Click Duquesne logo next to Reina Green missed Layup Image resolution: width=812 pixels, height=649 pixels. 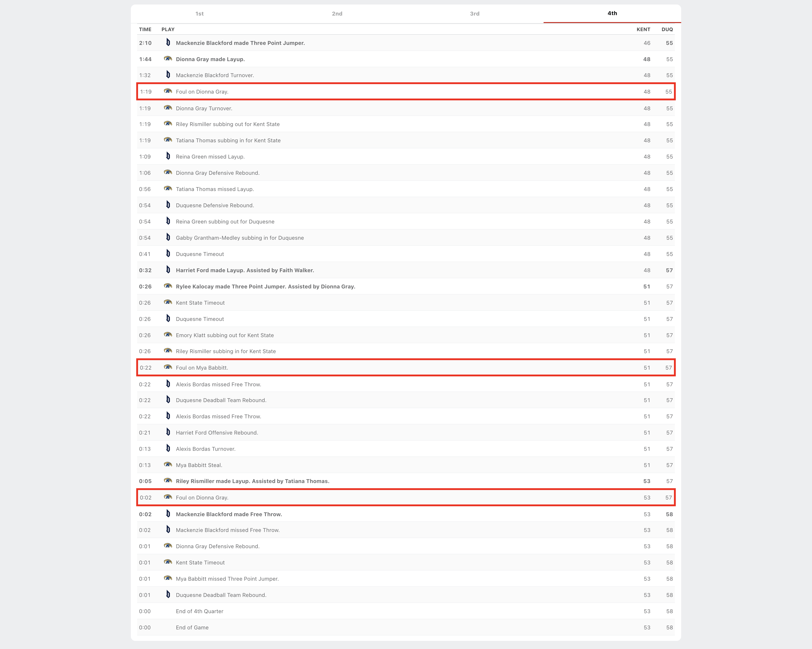point(168,156)
